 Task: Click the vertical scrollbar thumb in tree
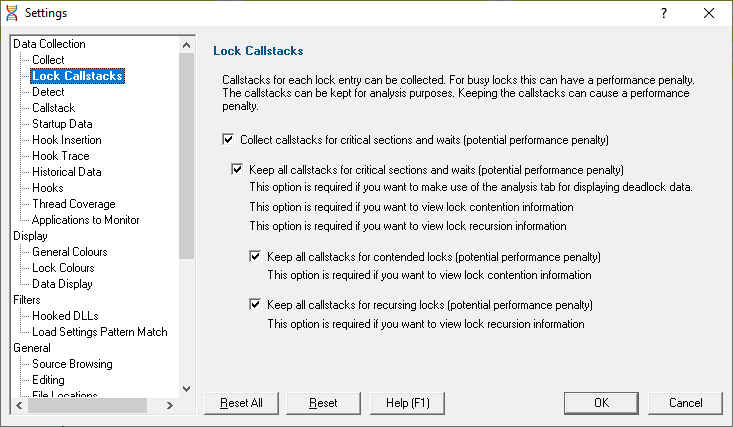[x=187, y=156]
